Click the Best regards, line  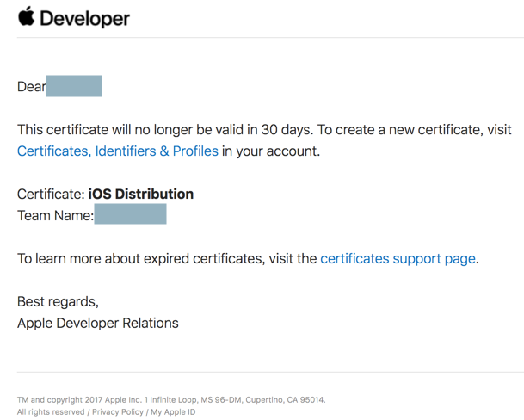click(58, 301)
